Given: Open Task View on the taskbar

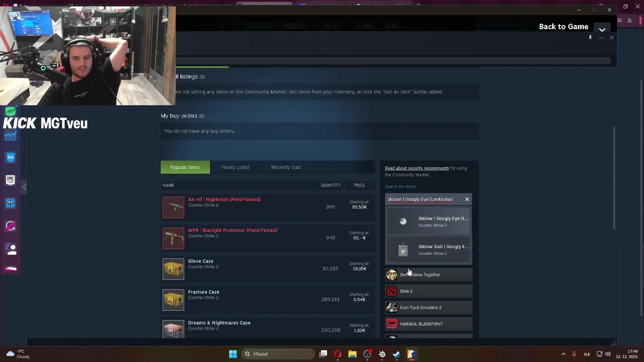Looking at the screenshot, I should point(324,354).
